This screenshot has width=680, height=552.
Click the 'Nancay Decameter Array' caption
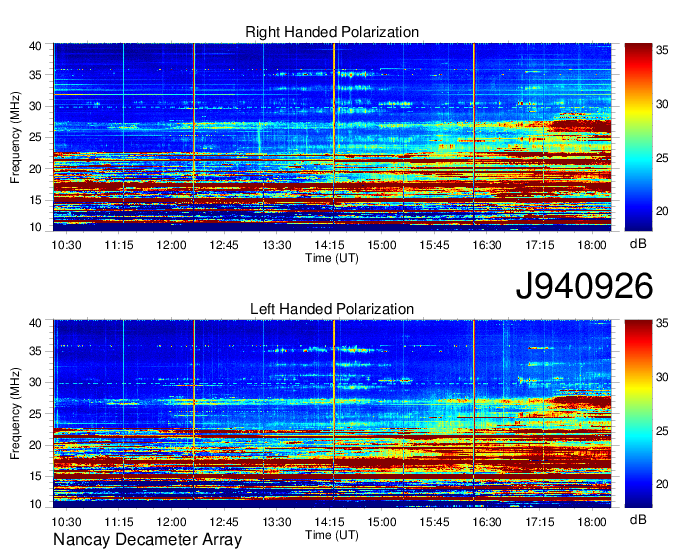pyautogui.click(x=147, y=540)
